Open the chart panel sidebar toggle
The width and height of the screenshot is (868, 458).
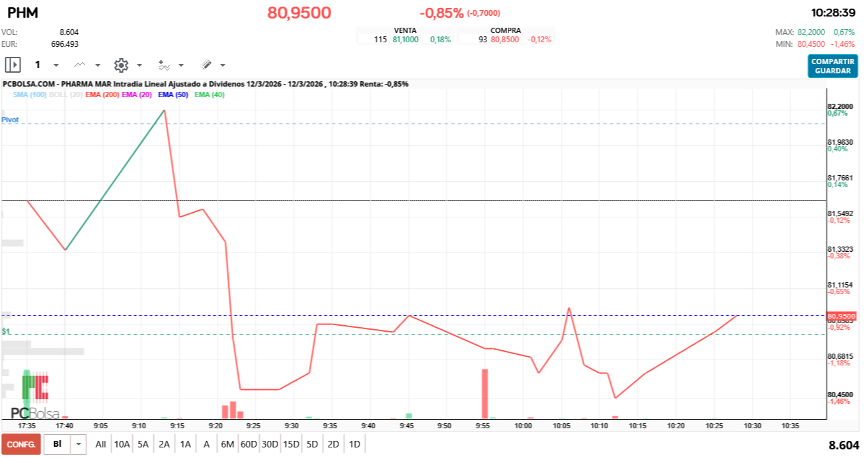click(x=13, y=64)
